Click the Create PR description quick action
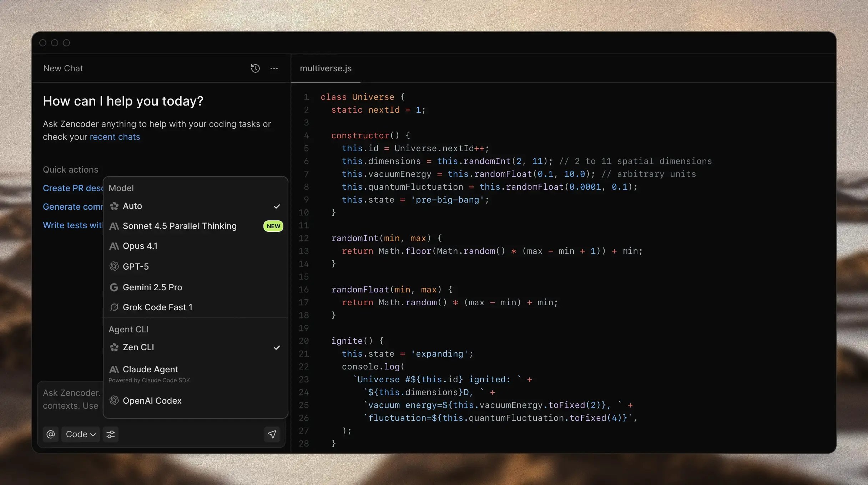868x485 pixels. (x=71, y=188)
